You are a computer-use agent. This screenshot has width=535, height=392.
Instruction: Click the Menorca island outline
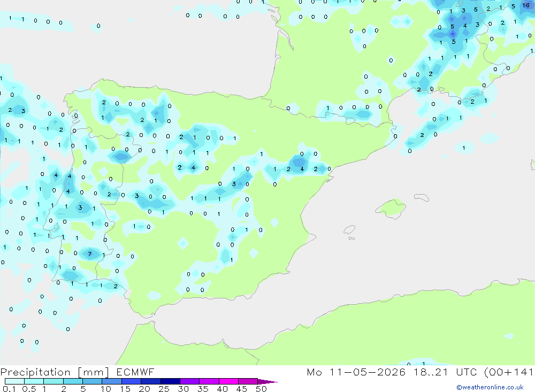click(x=422, y=197)
